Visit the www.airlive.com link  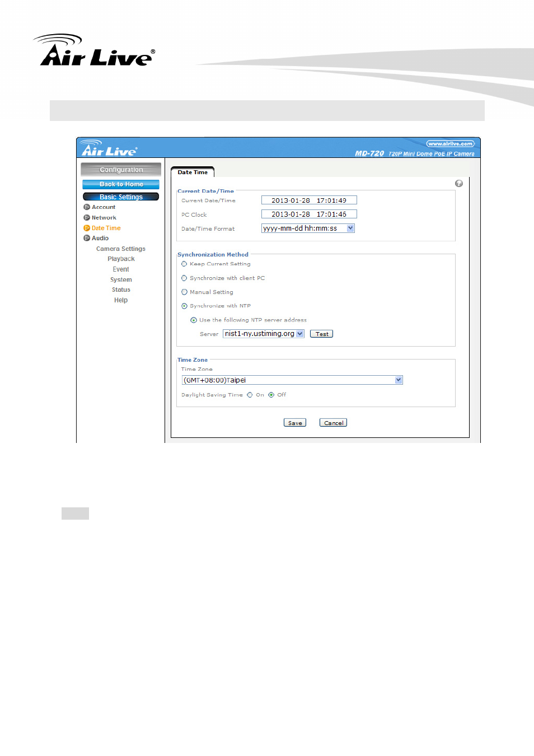pyautogui.click(x=450, y=144)
